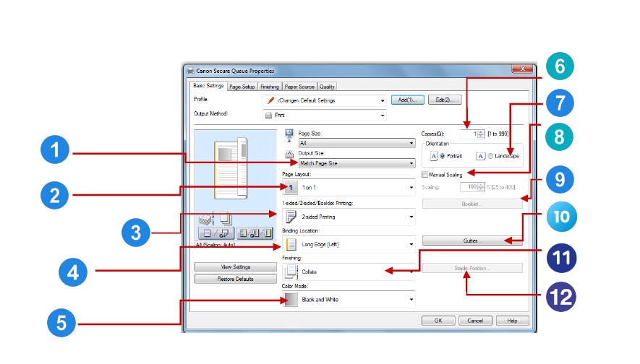Switch to the Page Setup tab
Viewport: 640px width, 364px height.
click(x=242, y=87)
